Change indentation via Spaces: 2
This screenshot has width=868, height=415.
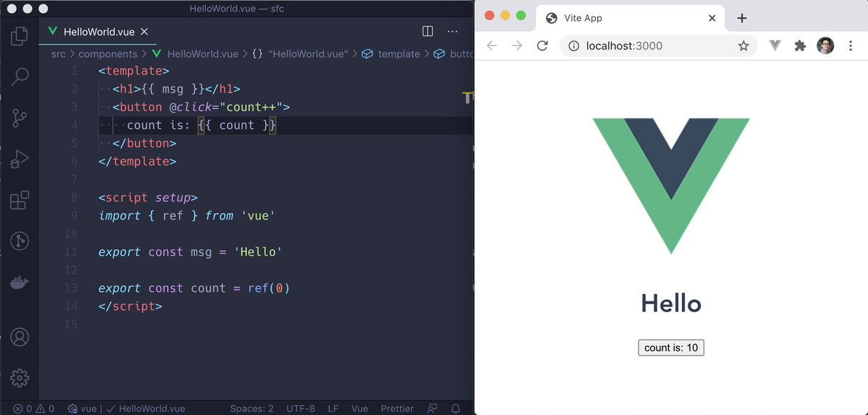click(252, 409)
